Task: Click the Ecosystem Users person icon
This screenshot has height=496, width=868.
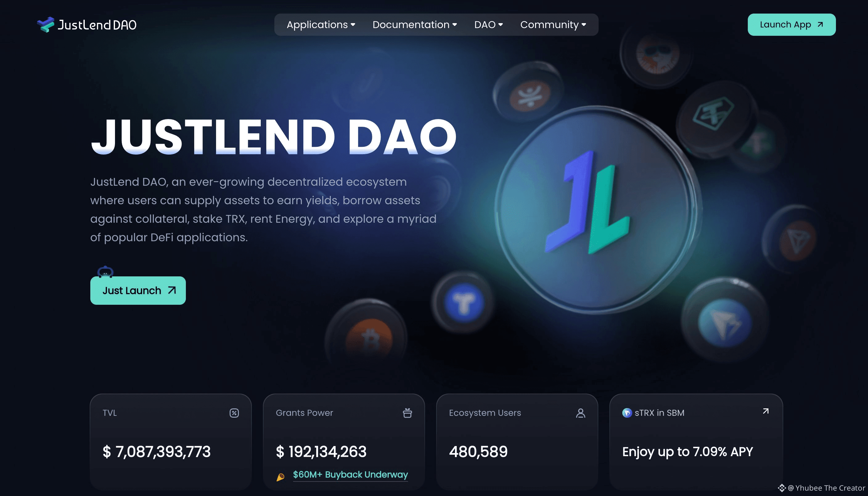Action: [x=581, y=413]
